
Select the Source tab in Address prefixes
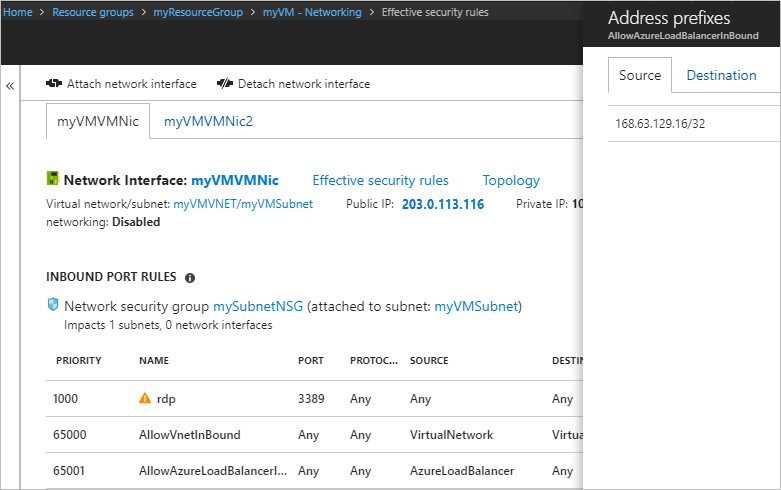(640, 75)
